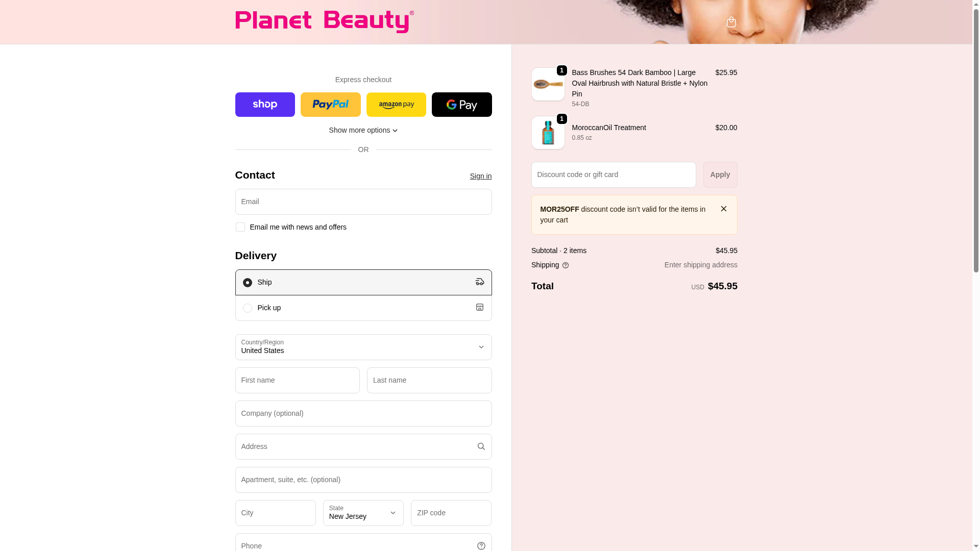Image resolution: width=980 pixels, height=551 pixels.
Task: Dismiss the MOR25OFF discount error message
Action: (723, 209)
